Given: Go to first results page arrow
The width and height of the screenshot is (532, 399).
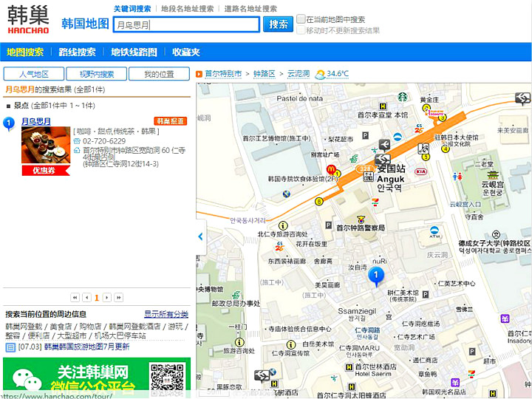Looking at the screenshot, I should pos(75,298).
